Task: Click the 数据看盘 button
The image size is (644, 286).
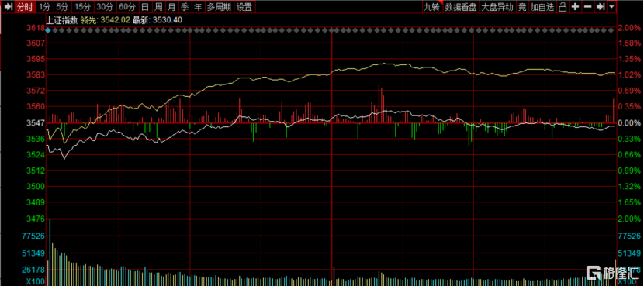Action: [x=461, y=6]
